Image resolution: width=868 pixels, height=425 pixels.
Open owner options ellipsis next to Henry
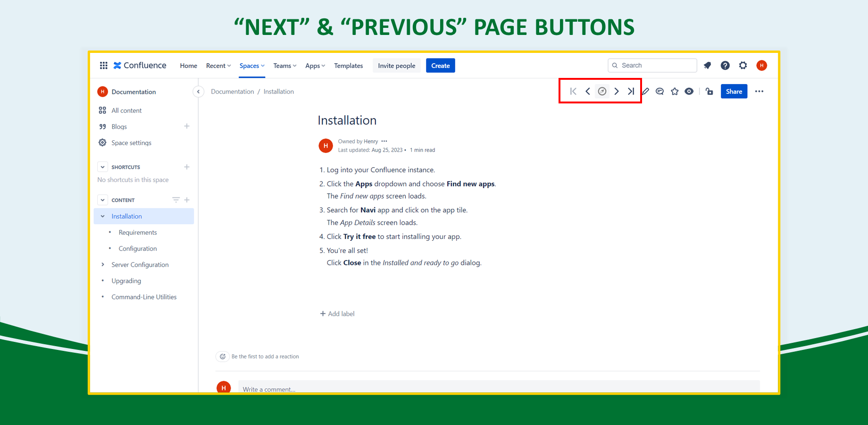384,141
